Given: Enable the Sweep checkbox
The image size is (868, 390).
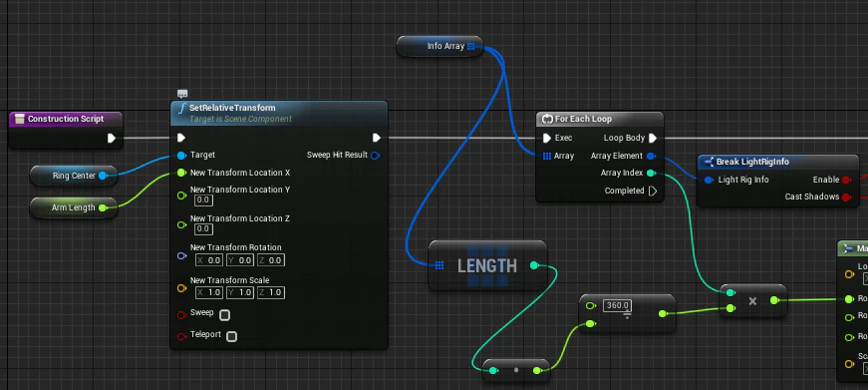Looking at the screenshot, I should point(224,315).
